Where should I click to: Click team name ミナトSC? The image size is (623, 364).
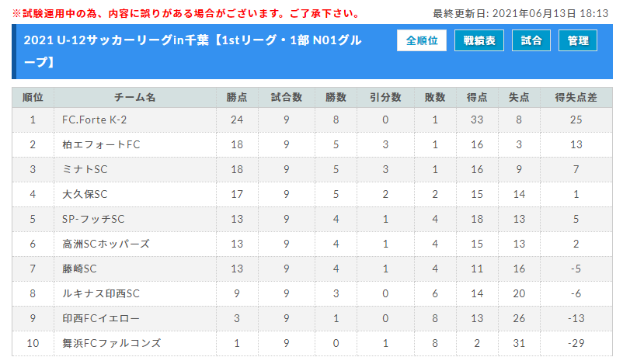point(85,169)
